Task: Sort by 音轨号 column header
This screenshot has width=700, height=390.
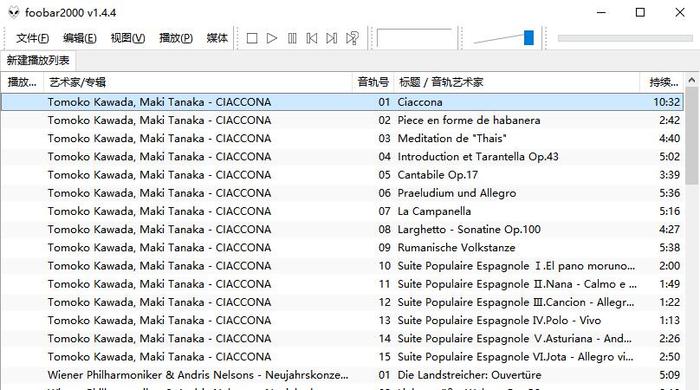Action: click(x=373, y=82)
